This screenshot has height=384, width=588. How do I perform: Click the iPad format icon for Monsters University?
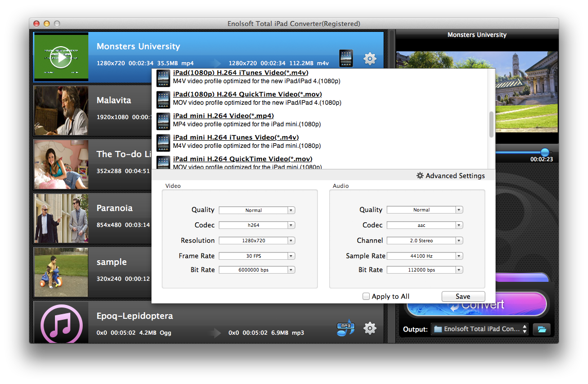pos(346,58)
